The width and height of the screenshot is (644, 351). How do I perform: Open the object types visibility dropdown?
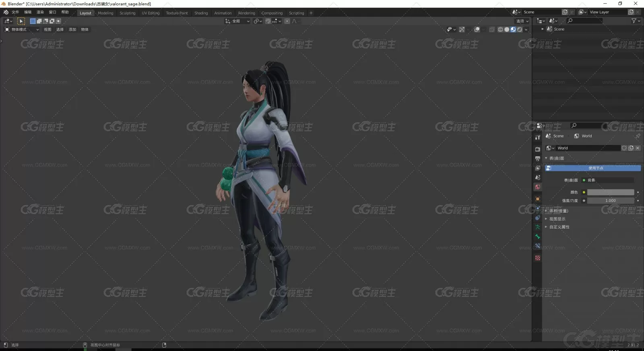[451, 29]
